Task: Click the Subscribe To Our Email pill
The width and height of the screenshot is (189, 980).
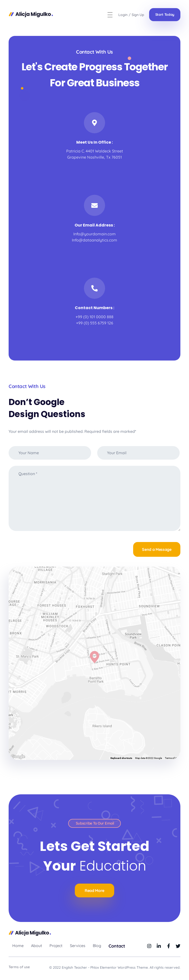Action: point(94,823)
